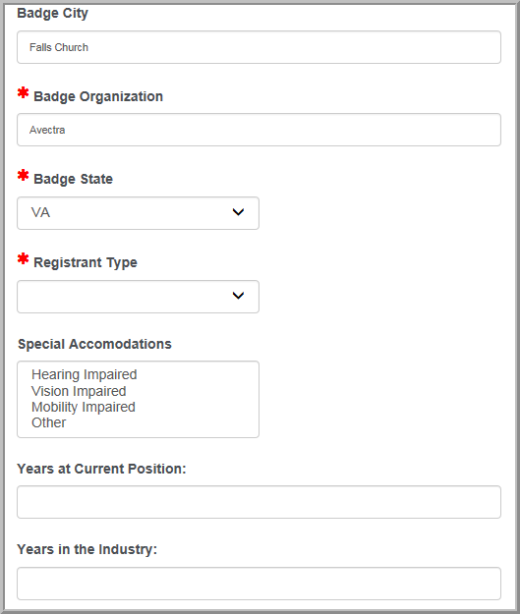Click the Years in the Industry field

(259, 583)
